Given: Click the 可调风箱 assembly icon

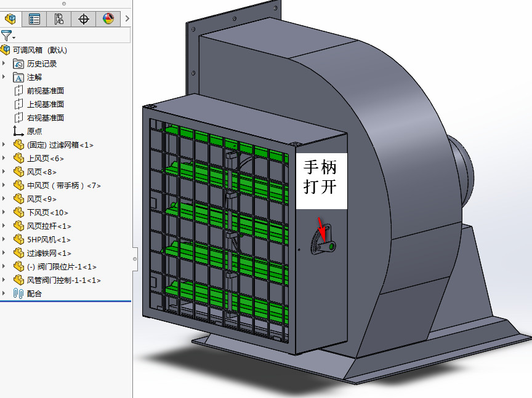Looking at the screenshot, I should (6, 50).
